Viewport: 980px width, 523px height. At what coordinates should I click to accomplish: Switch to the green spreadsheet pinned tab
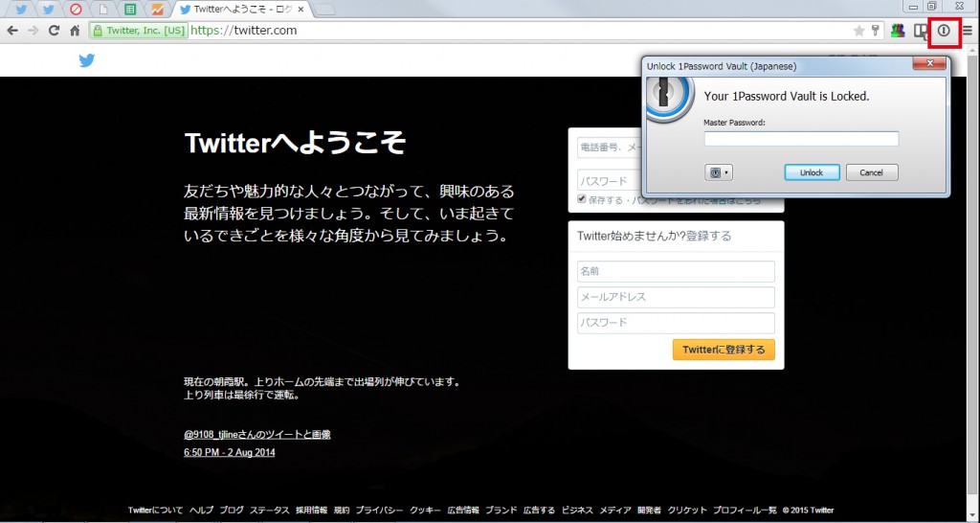(130, 10)
